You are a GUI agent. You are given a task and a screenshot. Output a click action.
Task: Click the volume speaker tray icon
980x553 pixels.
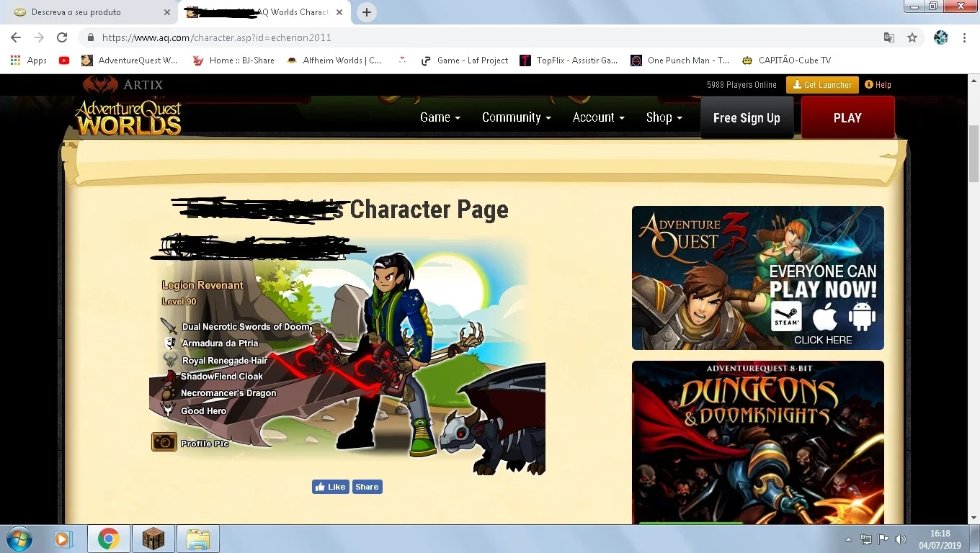pyautogui.click(x=901, y=539)
